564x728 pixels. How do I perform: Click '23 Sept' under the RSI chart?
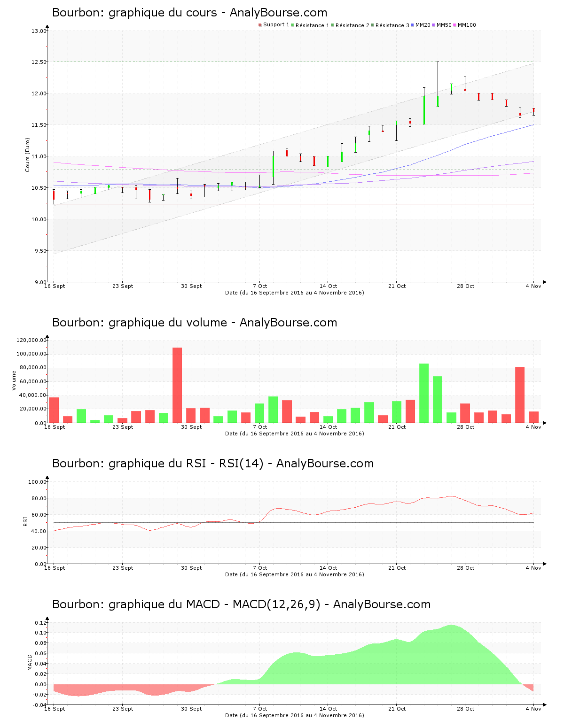click(123, 568)
